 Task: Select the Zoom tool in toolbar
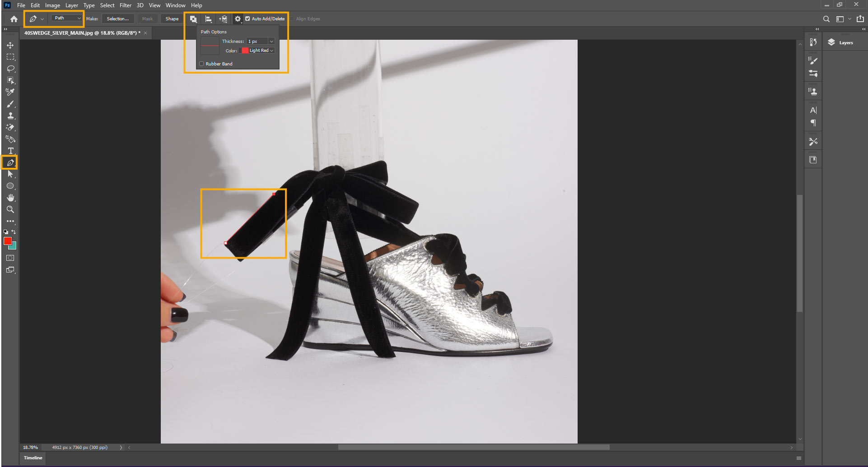coord(10,209)
